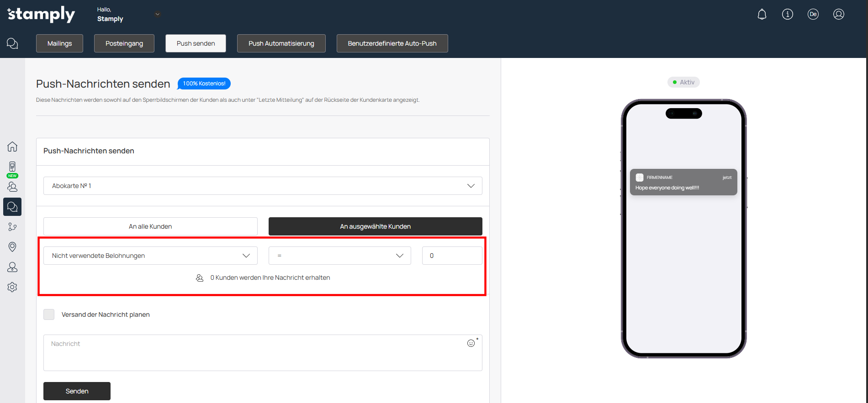The height and width of the screenshot is (403, 868).
Task: Expand the 'Abokarte Nº 1' dropdown
Action: (263, 186)
